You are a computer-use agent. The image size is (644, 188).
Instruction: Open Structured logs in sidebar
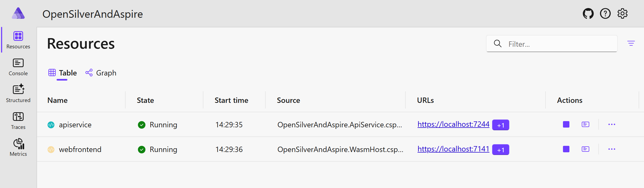[18, 93]
